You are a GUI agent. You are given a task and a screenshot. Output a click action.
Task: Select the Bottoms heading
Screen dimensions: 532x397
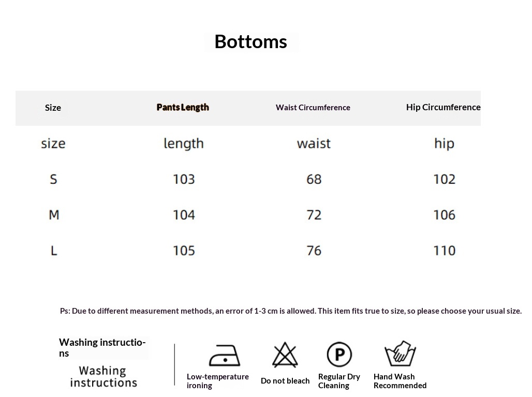pyautogui.click(x=250, y=42)
